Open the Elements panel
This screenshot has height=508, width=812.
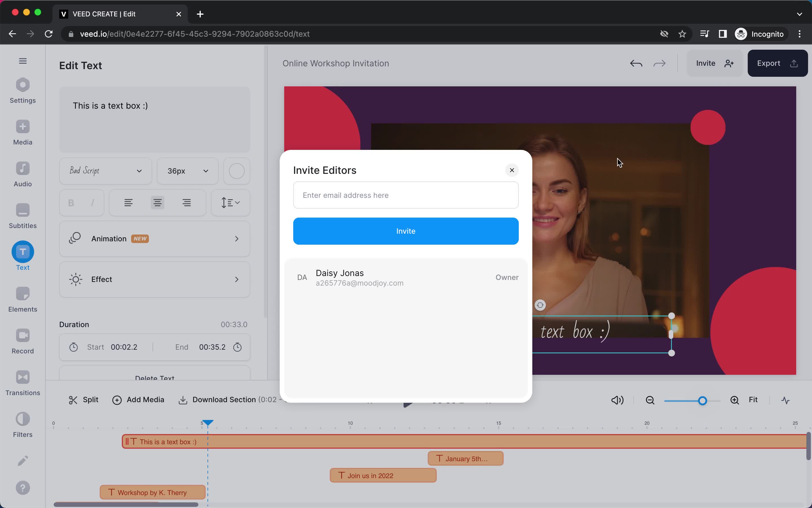[x=23, y=300]
